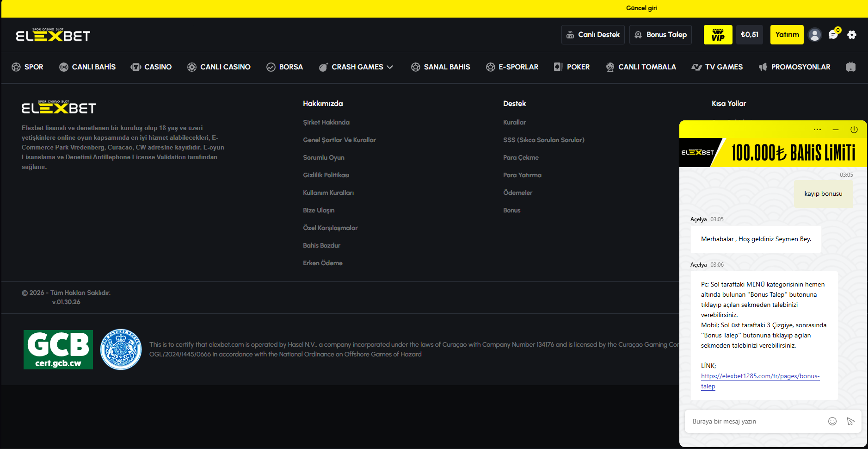868x449 pixels.
Task: Select TV Games in navigation
Action: pos(717,67)
